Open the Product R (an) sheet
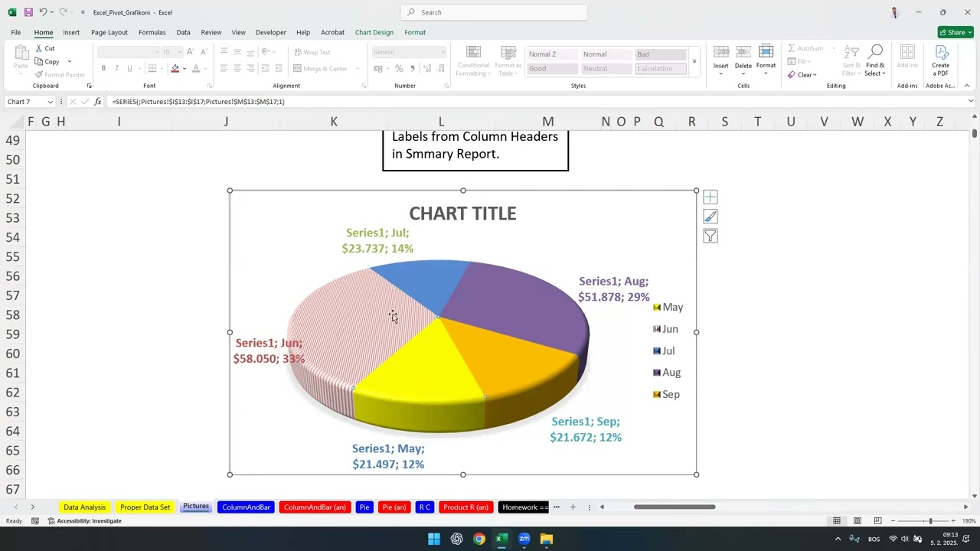The width and height of the screenshot is (980, 551). point(465,507)
